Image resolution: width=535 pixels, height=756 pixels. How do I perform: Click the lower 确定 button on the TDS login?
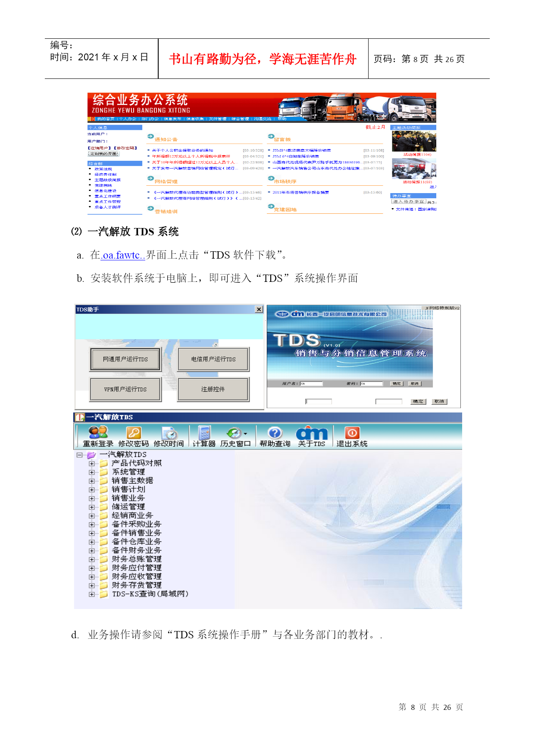click(418, 401)
